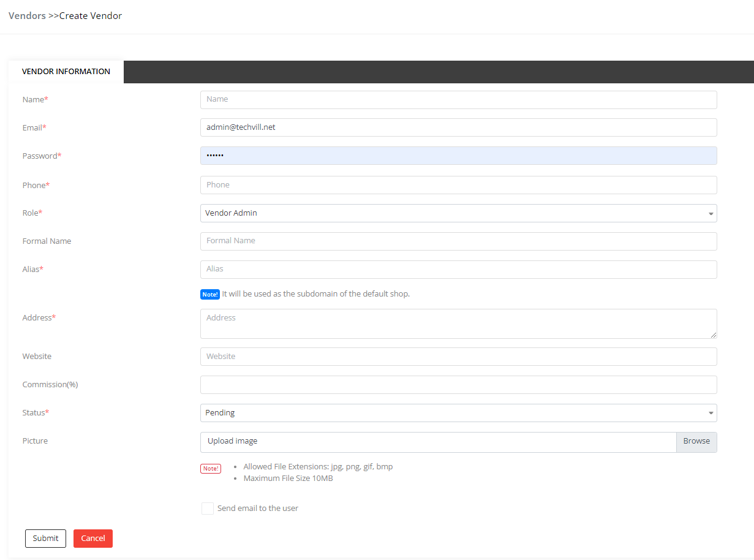Click the Vendors breadcrumb link
The height and width of the screenshot is (560, 754).
[x=27, y=16]
